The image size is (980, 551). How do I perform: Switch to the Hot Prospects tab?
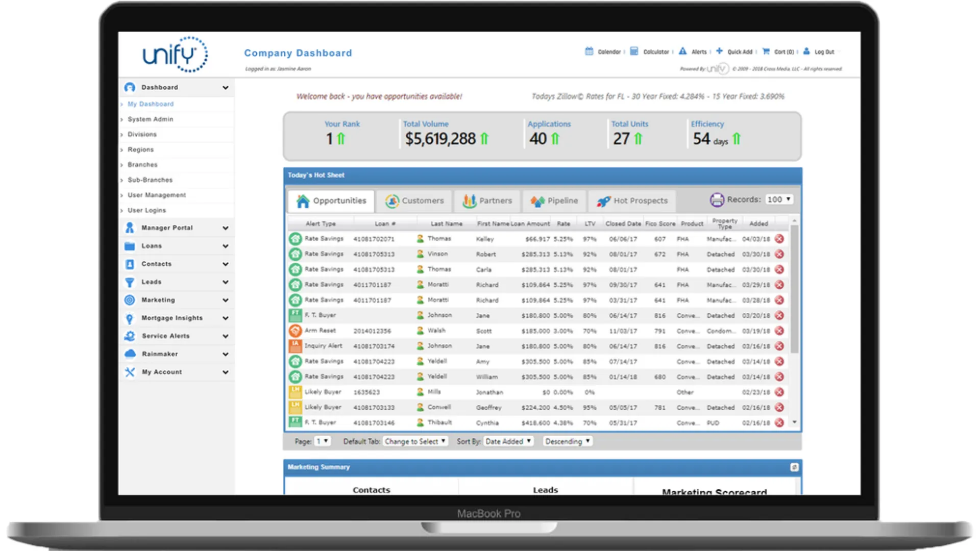(632, 201)
